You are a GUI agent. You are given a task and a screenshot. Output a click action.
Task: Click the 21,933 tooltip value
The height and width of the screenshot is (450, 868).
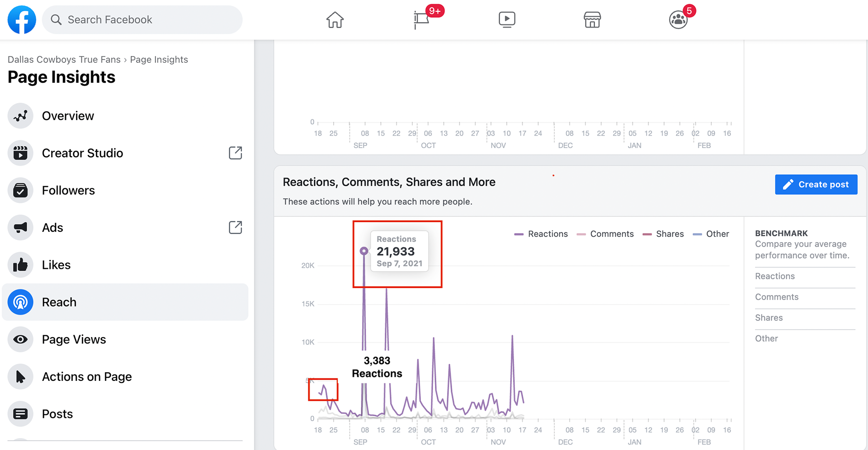396,251
